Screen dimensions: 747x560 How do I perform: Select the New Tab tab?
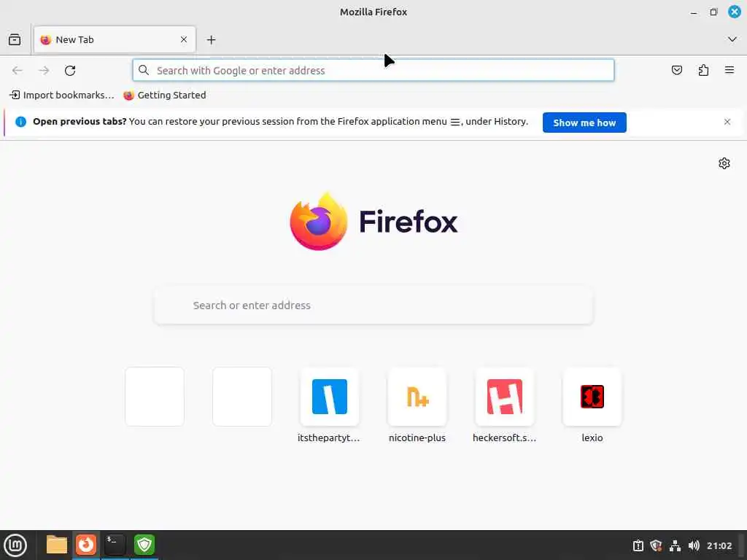[x=115, y=39]
